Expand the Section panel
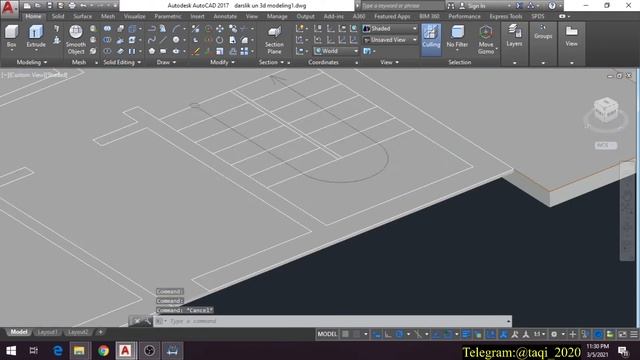This screenshot has height=360, width=640. click(271, 62)
